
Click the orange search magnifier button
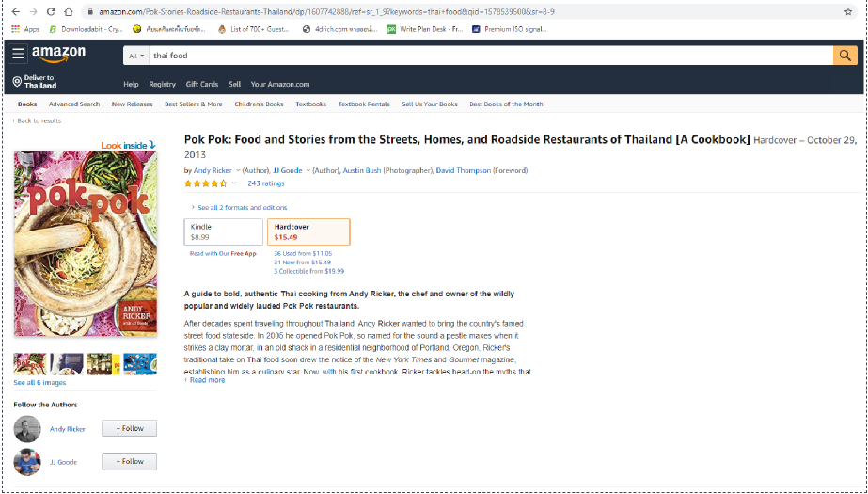click(x=844, y=56)
